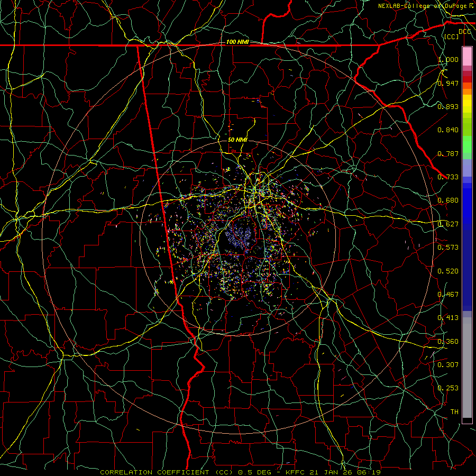Screen dimensions: 476x476
Task: Click the red segment of the color bar
Action: (467, 79)
